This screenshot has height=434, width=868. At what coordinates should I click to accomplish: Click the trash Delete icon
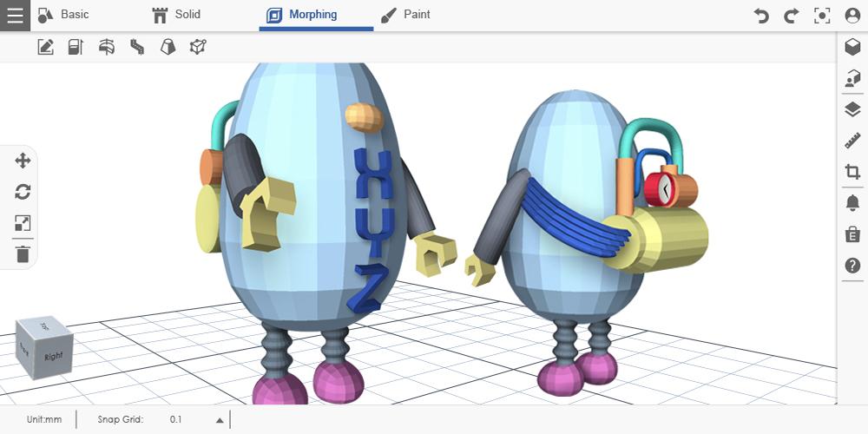23,254
